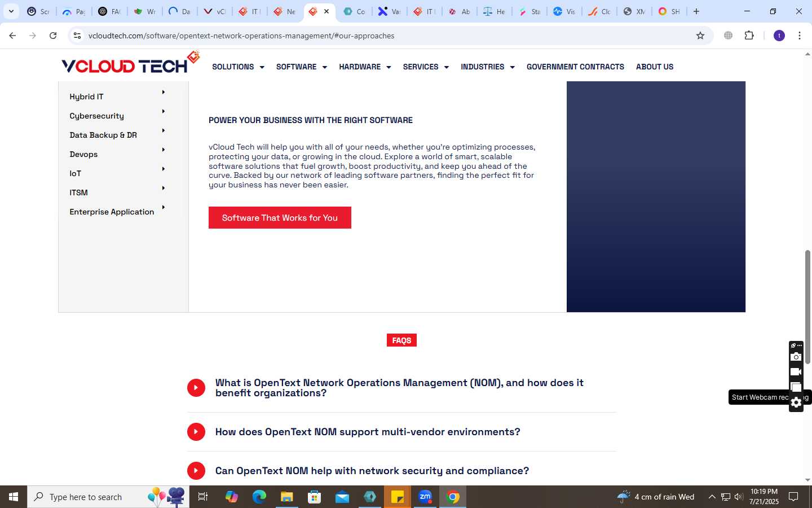Screen dimensions: 812x508
Task: Switch to the FAQ tab
Action: tap(109, 11)
